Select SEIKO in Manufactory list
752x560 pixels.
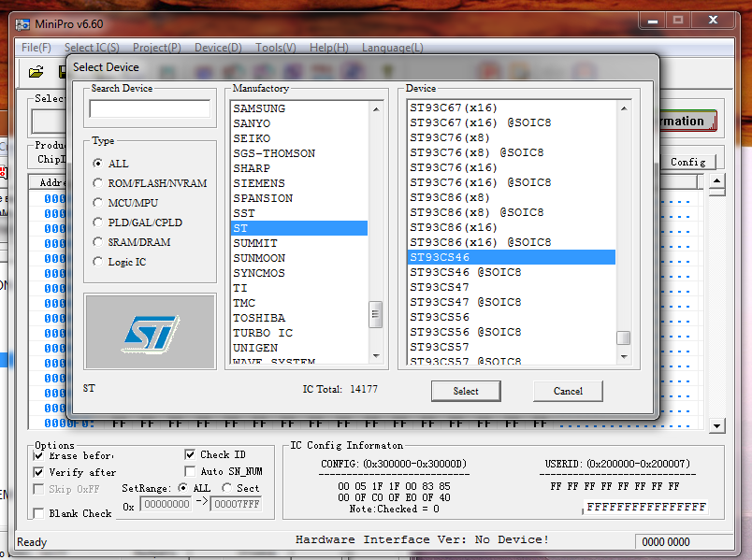pyautogui.click(x=299, y=138)
